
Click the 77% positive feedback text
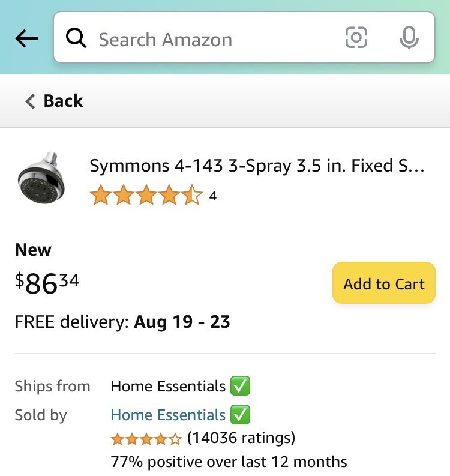229,462
